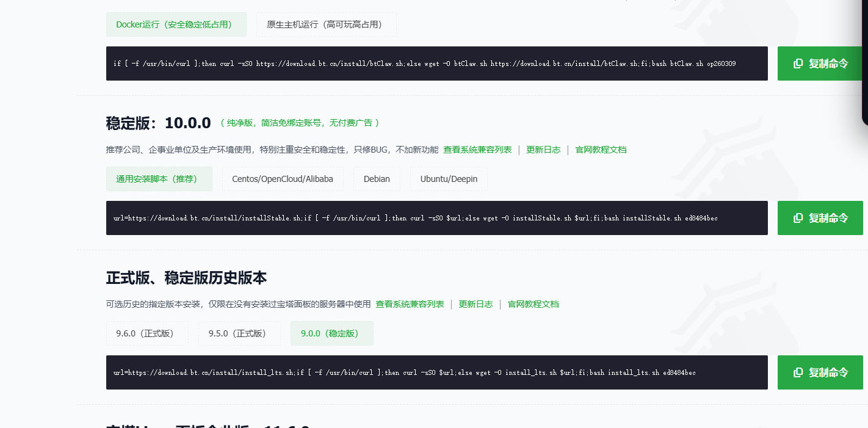Screen dimensions: 868x428
Task: Click the btClaw.sh command text box
Action: [437, 63]
